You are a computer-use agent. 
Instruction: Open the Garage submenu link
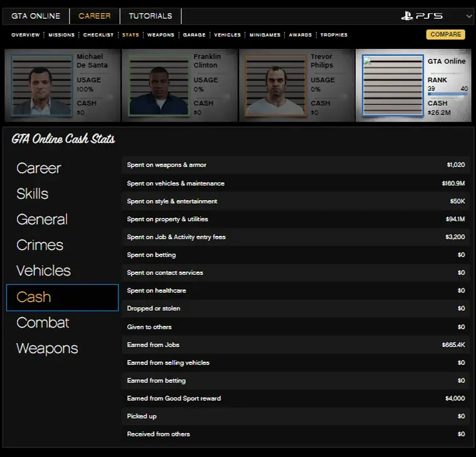(x=194, y=35)
